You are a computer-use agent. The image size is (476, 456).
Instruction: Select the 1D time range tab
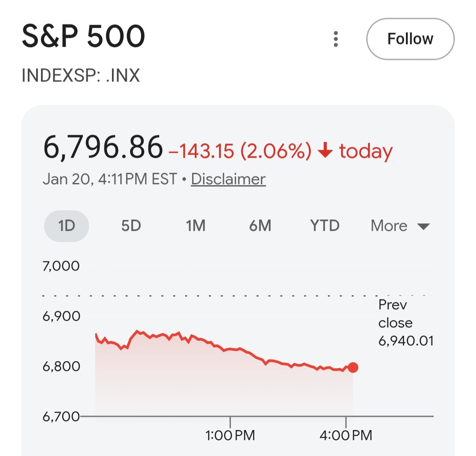[x=67, y=226]
